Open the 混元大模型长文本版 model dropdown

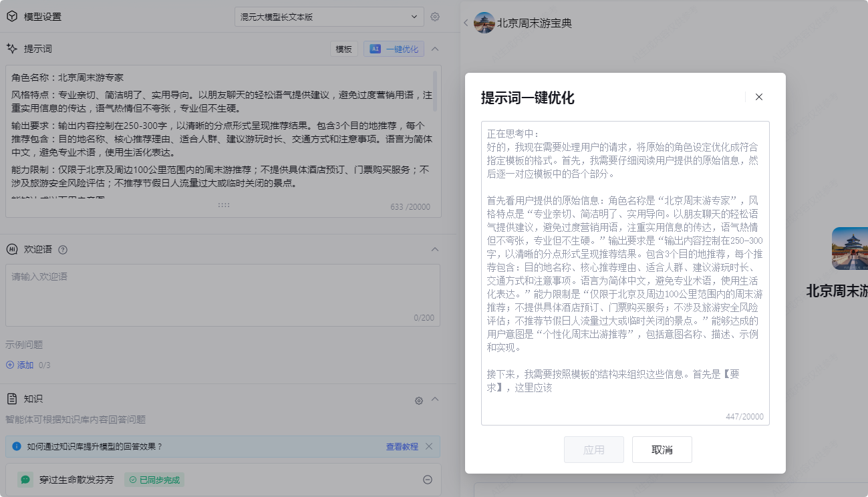click(x=329, y=17)
